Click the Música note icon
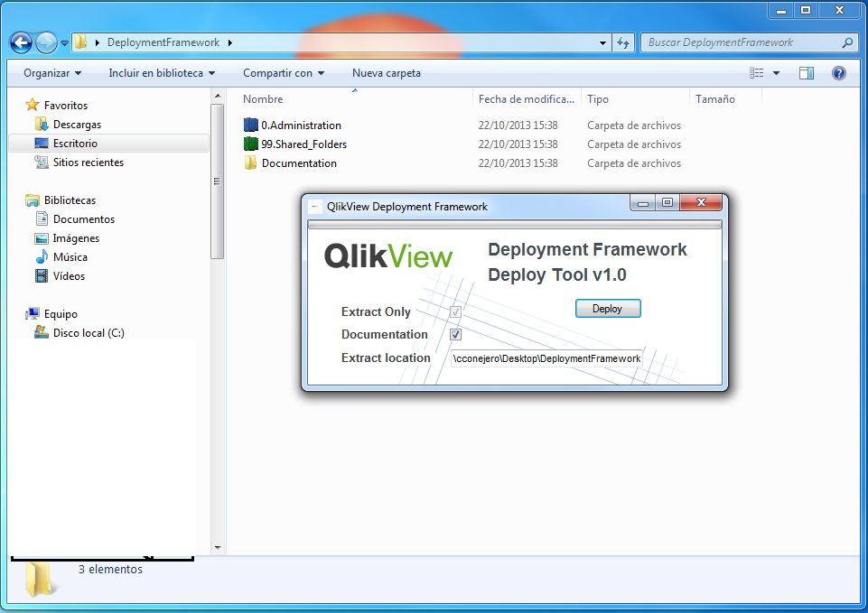 coord(42,256)
